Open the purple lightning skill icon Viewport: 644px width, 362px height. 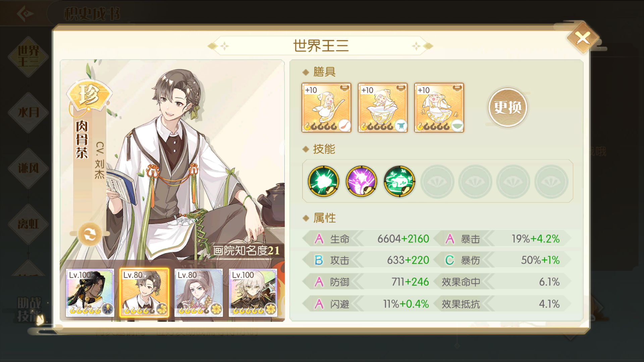(361, 181)
